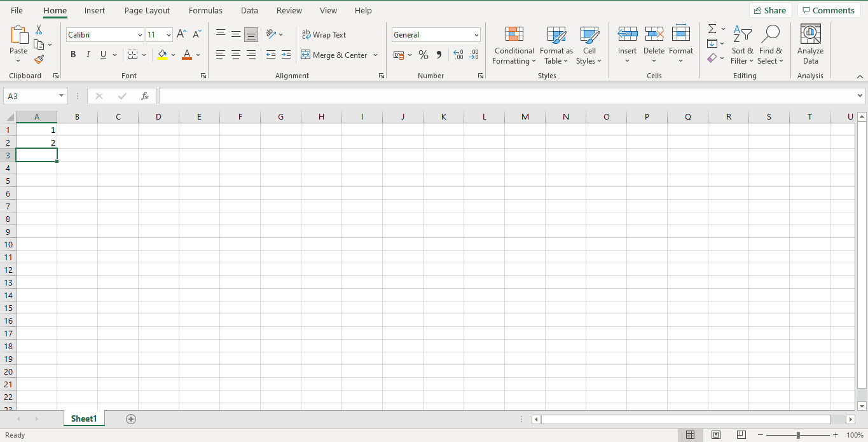This screenshot has width=868, height=442.
Task: Open the Merge & Center dropdown arrow
Action: coord(376,55)
